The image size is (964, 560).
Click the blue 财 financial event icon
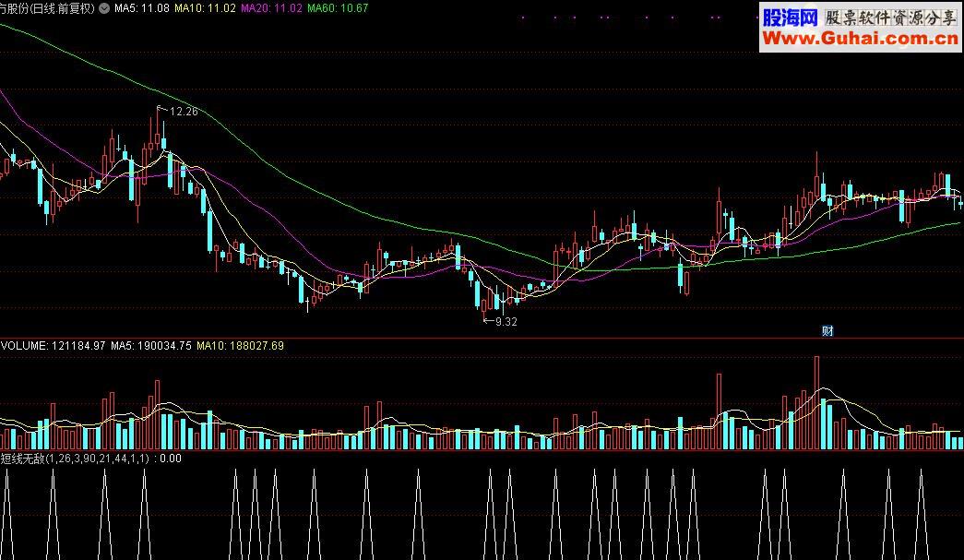[x=827, y=330]
